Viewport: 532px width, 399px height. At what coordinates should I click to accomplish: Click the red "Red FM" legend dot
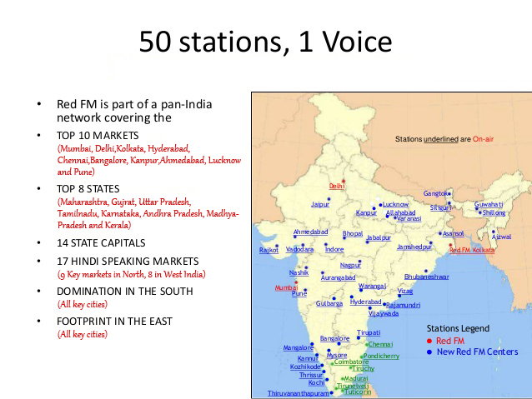pos(429,341)
